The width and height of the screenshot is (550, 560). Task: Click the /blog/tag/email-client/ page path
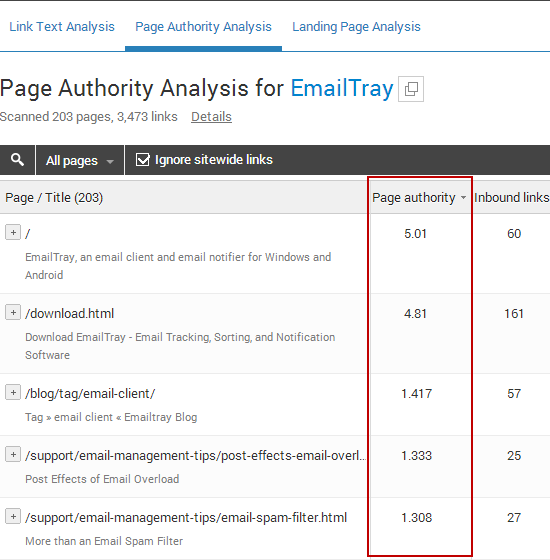tap(90, 394)
